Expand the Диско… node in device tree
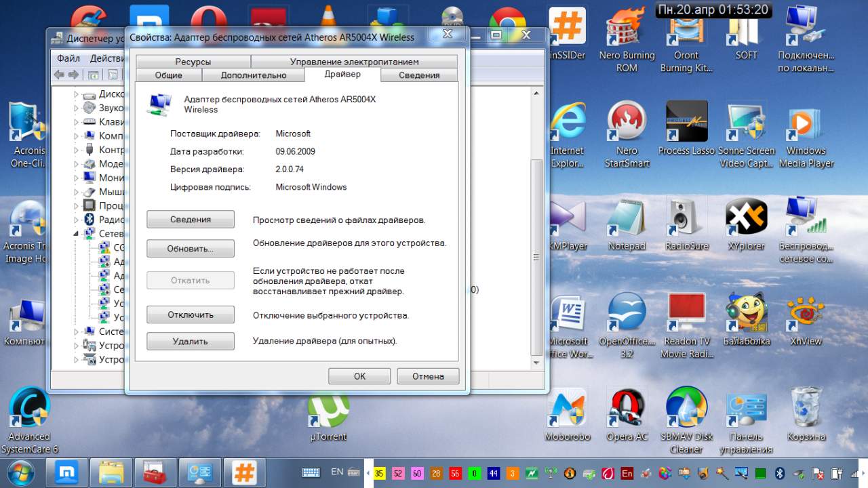 pyautogui.click(x=76, y=94)
